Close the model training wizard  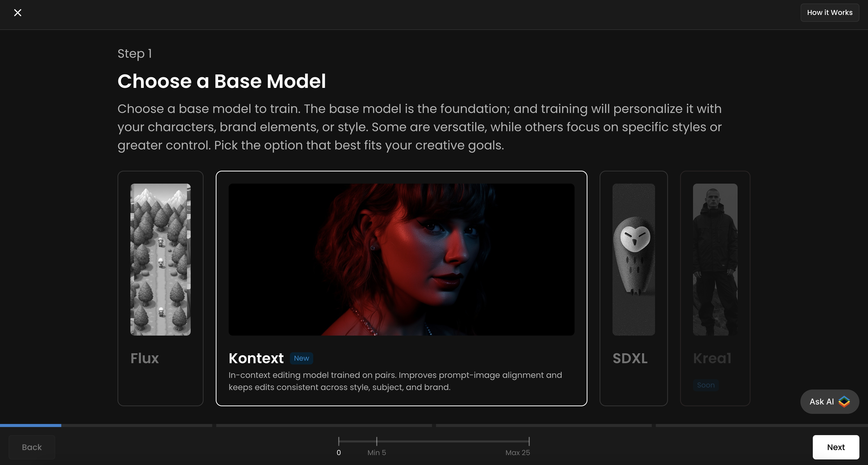point(17,13)
